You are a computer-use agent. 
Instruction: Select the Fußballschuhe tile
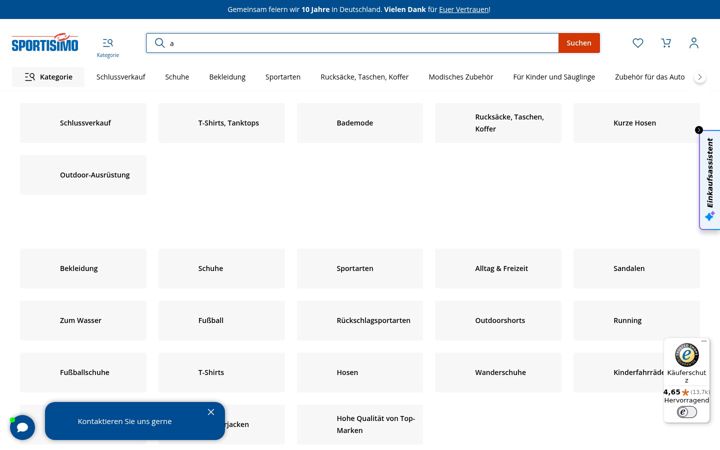click(83, 372)
